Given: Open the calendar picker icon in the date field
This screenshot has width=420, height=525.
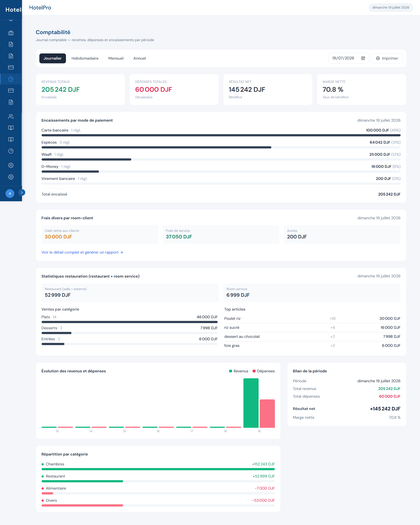Looking at the screenshot, I should (363, 58).
